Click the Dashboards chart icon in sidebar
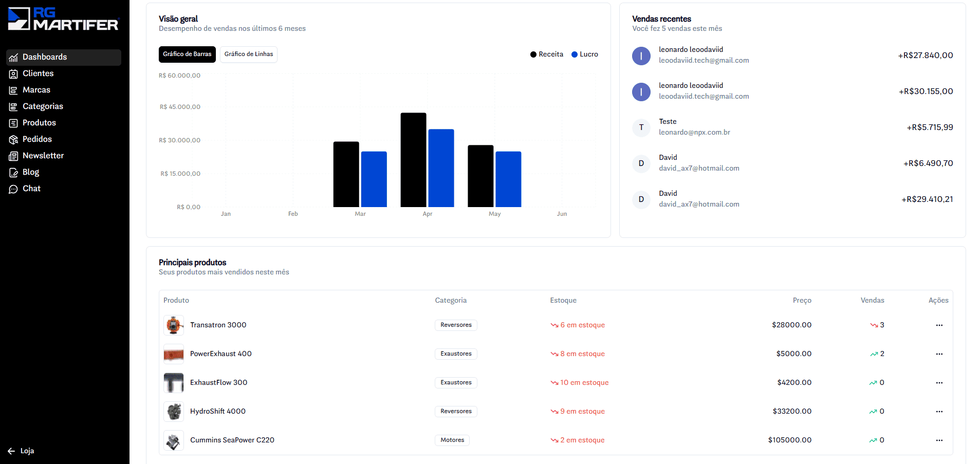This screenshot has width=980, height=464. [13, 58]
